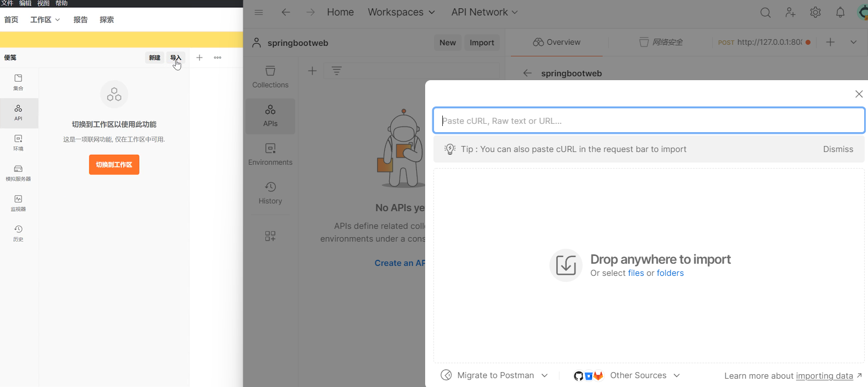Open Home in Postman header

[341, 12]
